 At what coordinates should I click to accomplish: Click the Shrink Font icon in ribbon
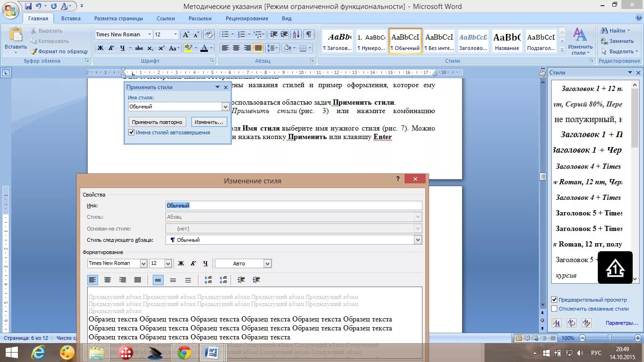[196, 34]
